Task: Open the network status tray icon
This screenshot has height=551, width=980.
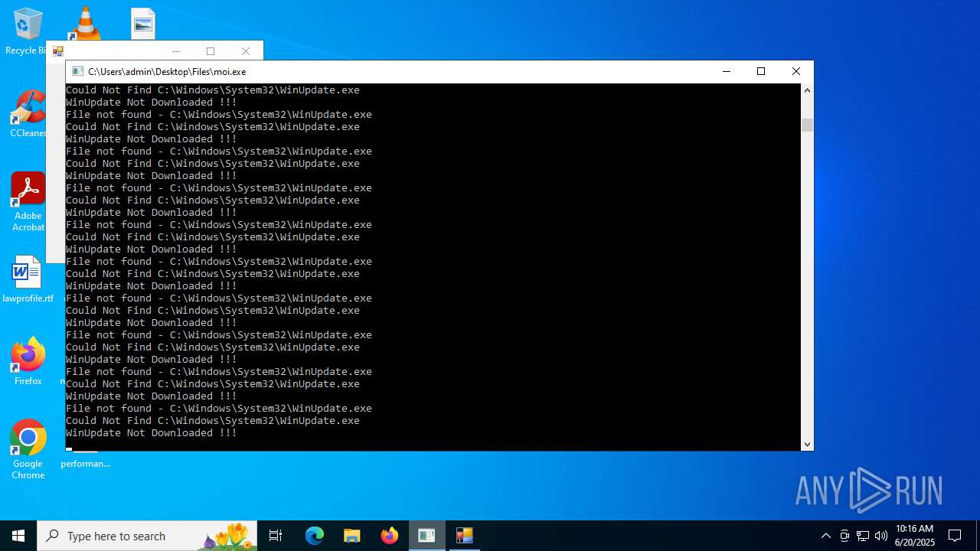Action: coord(863,536)
